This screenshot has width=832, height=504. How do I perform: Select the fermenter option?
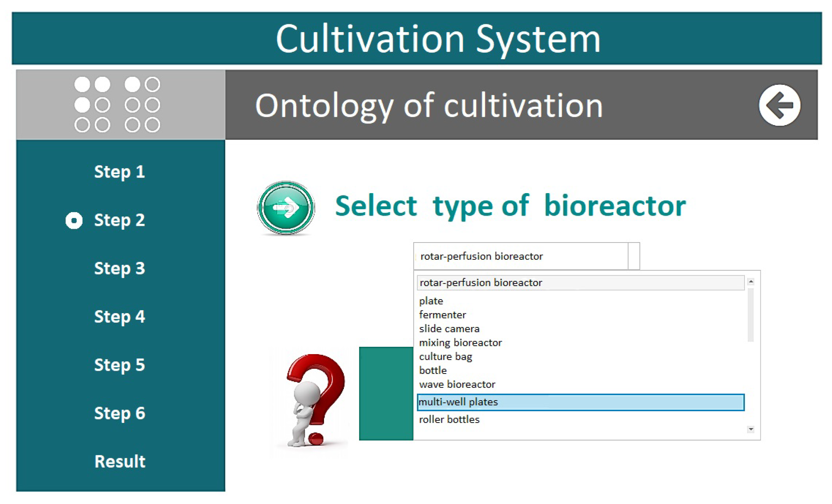pos(442,315)
